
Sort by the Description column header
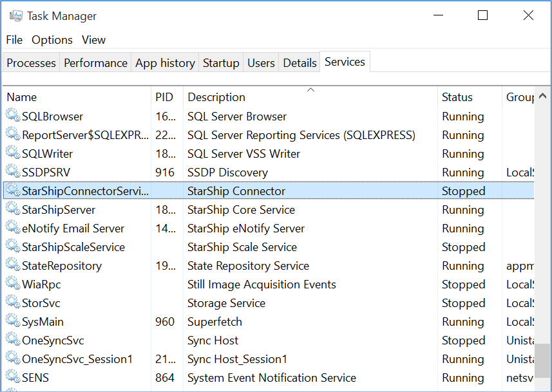click(310, 97)
